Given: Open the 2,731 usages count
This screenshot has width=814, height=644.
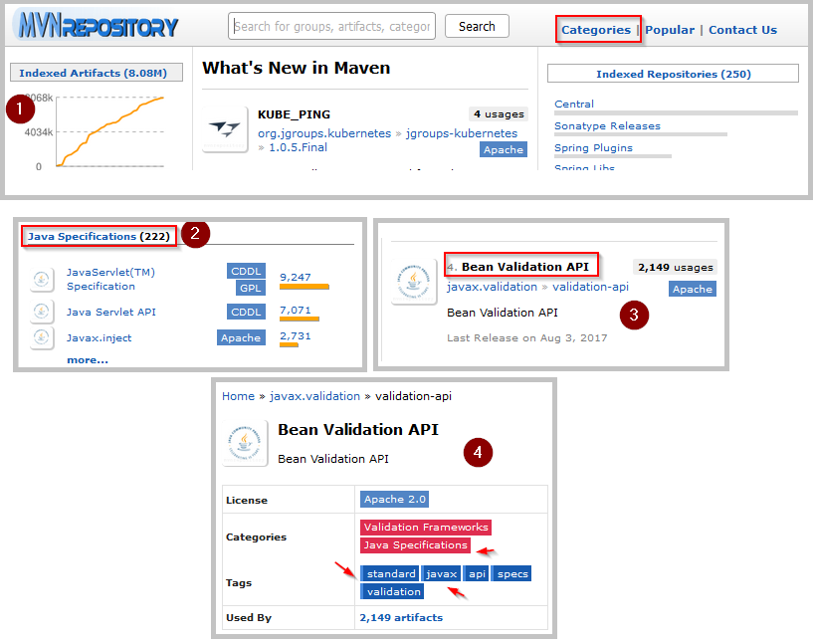Looking at the screenshot, I should coord(296,336).
